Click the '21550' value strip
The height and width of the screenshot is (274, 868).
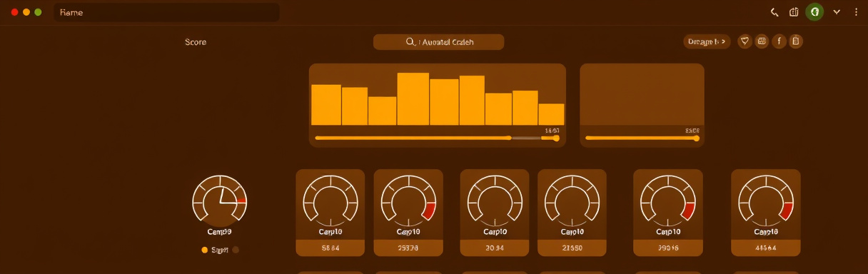(572, 248)
